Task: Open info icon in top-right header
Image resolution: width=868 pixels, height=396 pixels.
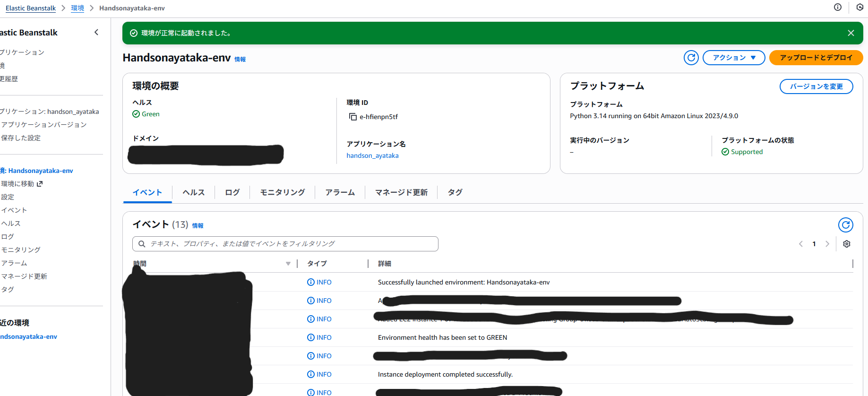Action: click(x=838, y=7)
